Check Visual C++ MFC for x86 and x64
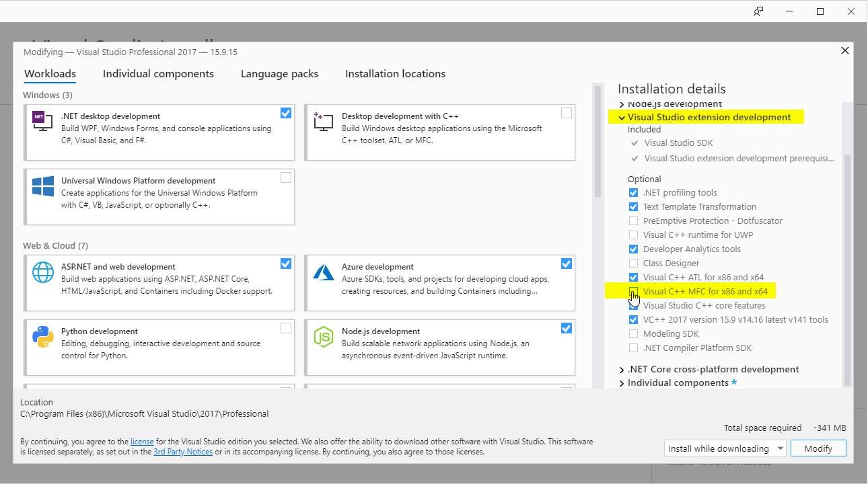 coord(633,292)
